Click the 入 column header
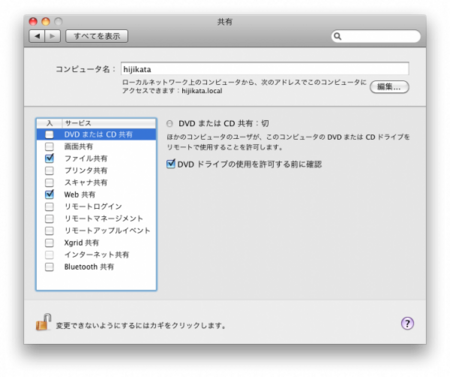Viewport: 450px width, 377px height. [49, 123]
